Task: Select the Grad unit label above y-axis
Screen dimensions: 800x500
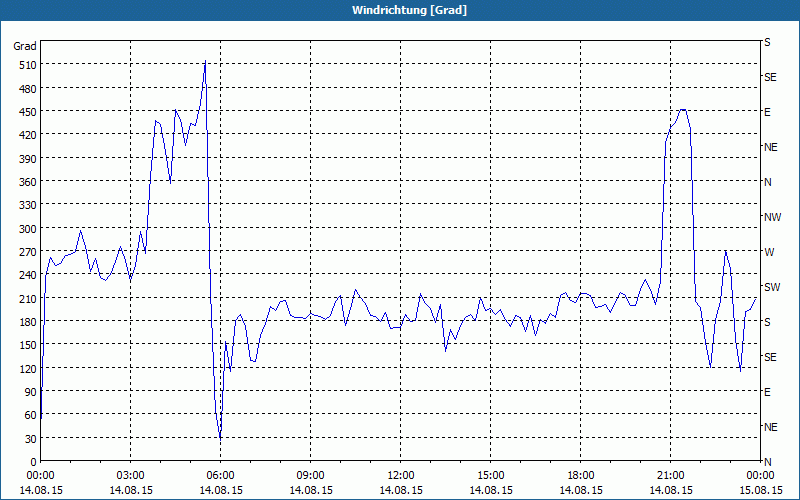Action: click(x=25, y=46)
